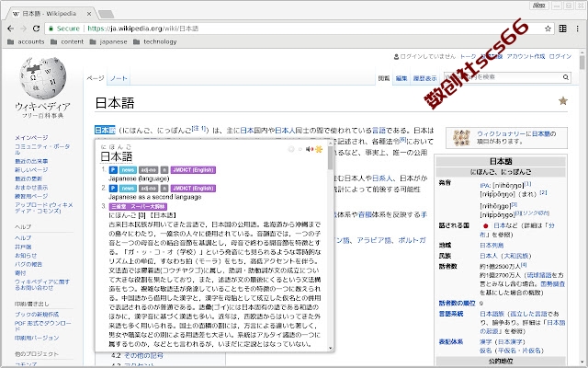Open a new browser tab
Viewport: 588px width, 368px height.
click(x=107, y=15)
